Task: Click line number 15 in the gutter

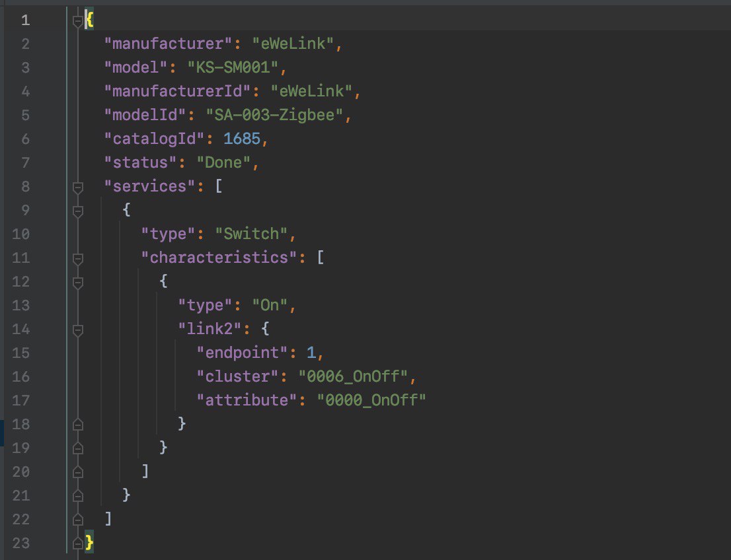Action: pos(20,353)
